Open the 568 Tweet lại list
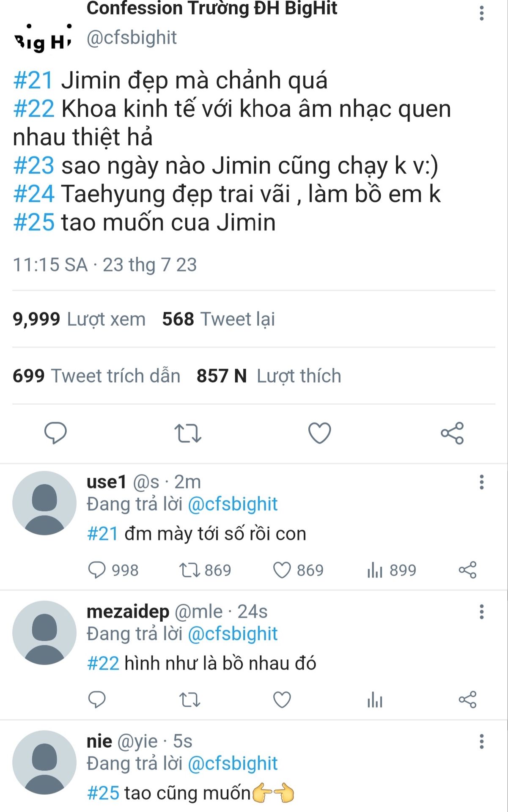The height and width of the screenshot is (812, 508). pos(218,319)
